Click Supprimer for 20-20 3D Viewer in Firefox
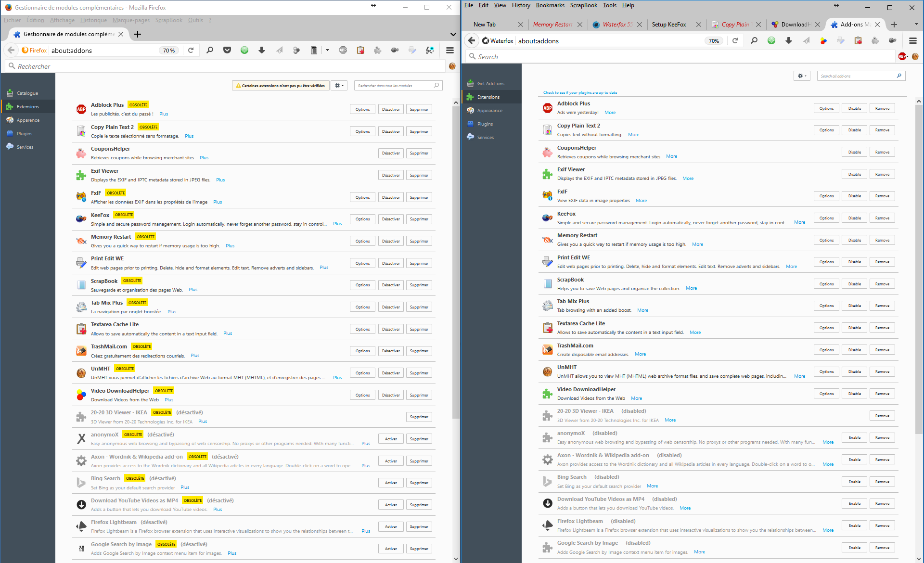Screen dimensions: 924x563 (x=419, y=417)
